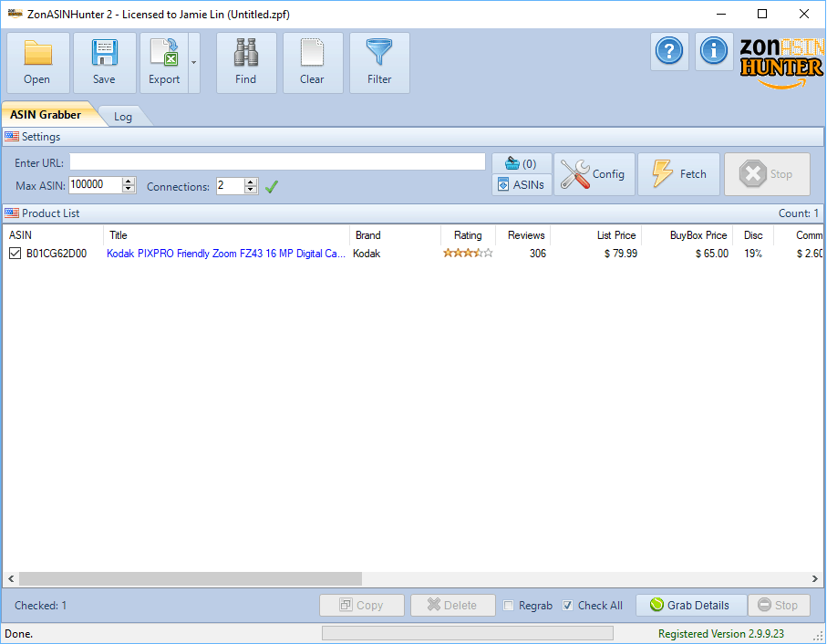Click the ZonASINHunter logo
Screen dimensions: 827x644
pos(781,63)
